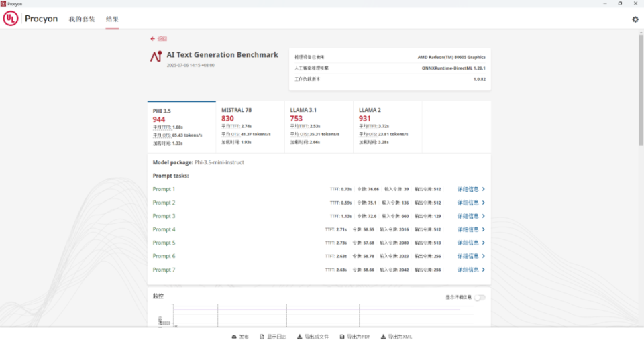Expand details chevron for Prompt 3
This screenshot has width=644, height=346.
pyautogui.click(x=484, y=216)
